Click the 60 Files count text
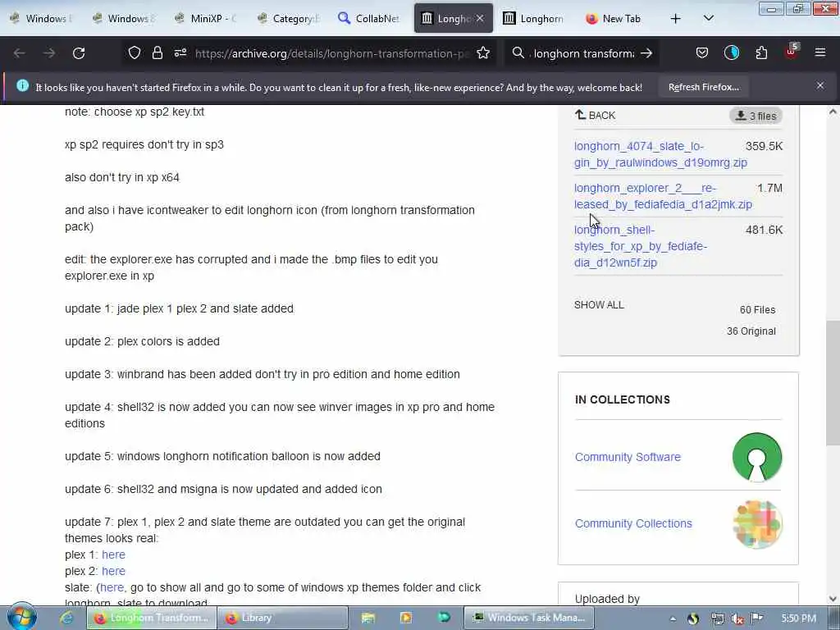Image resolution: width=840 pixels, height=630 pixels. 757,309
